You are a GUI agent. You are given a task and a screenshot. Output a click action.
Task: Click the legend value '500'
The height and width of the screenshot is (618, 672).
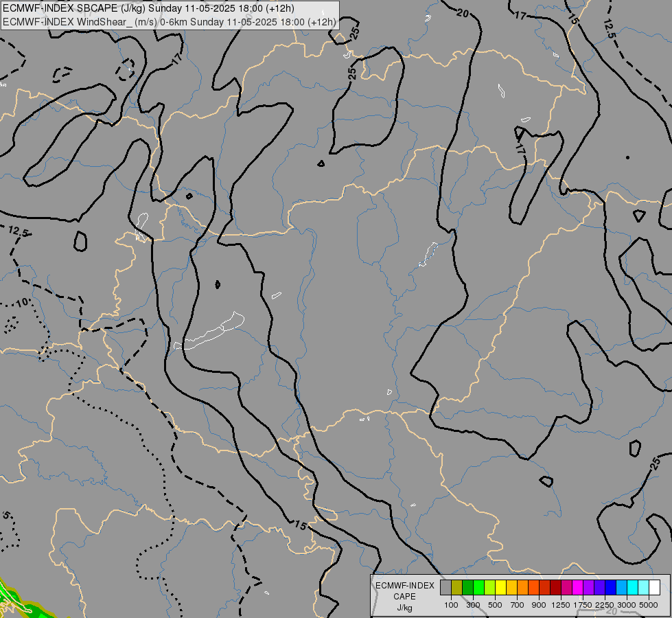[495, 605]
